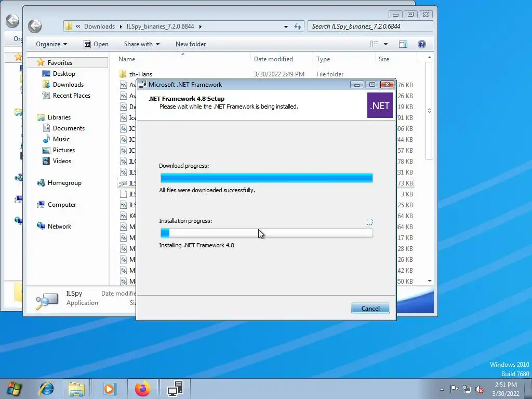Click the Homegroup globe icon
This screenshot has height=399, width=532.
tap(41, 183)
